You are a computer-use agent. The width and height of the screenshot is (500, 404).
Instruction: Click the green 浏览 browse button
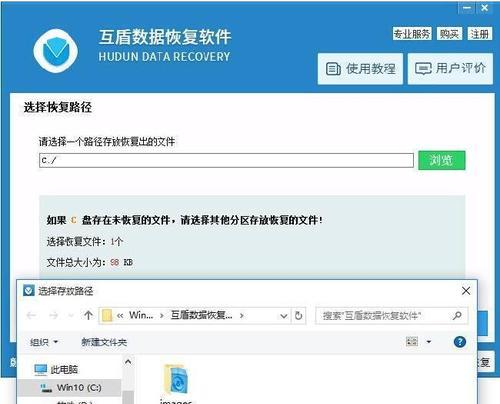[442, 160]
